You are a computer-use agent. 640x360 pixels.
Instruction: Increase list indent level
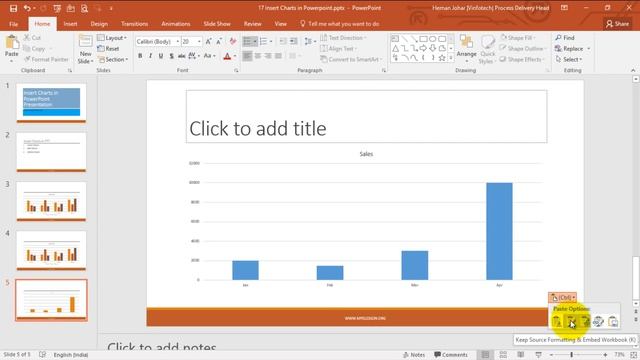[293, 42]
